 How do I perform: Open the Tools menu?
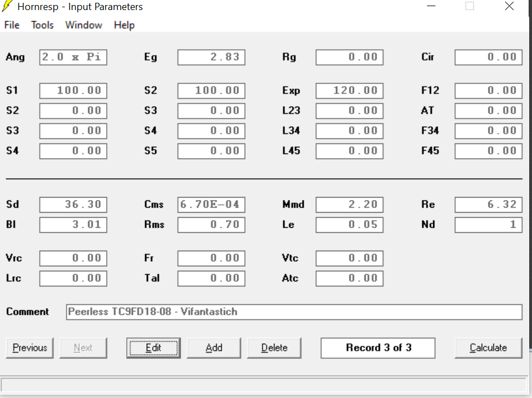(42, 25)
